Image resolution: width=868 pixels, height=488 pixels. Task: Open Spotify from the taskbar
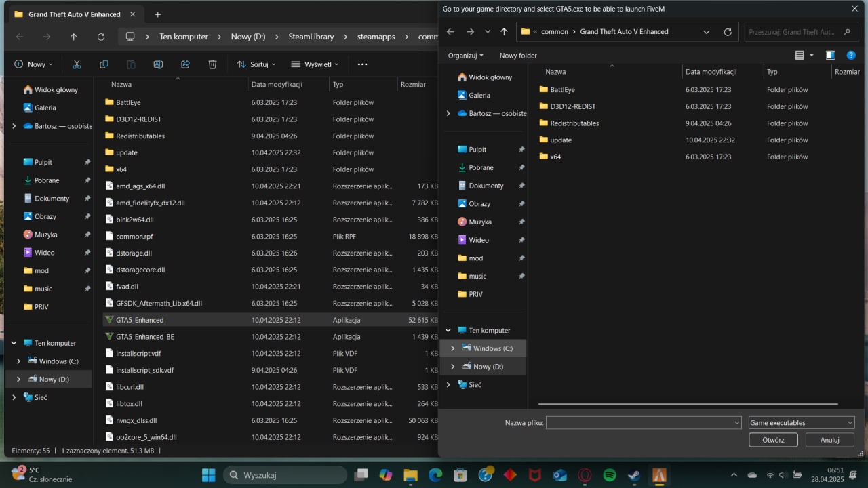click(x=609, y=475)
